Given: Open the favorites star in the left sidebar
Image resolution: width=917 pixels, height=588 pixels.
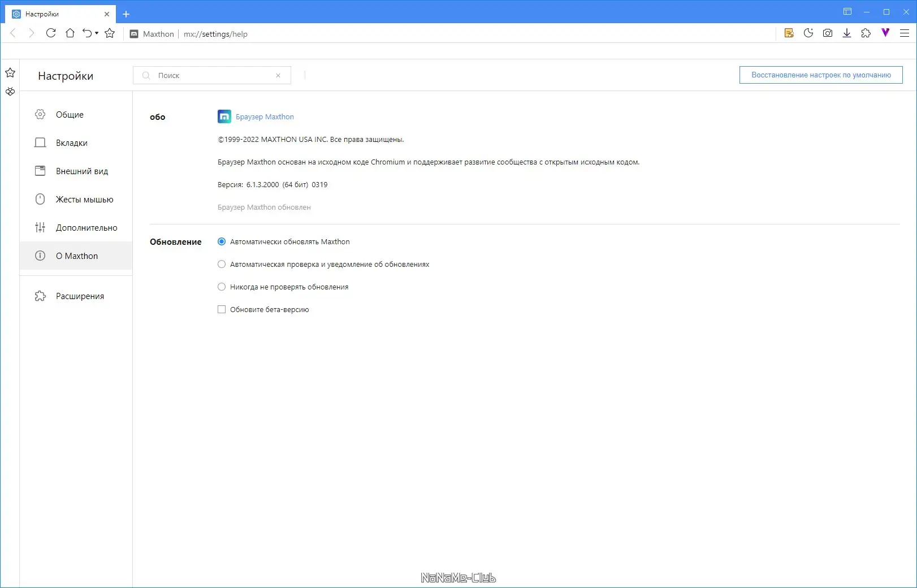Looking at the screenshot, I should 10,73.
